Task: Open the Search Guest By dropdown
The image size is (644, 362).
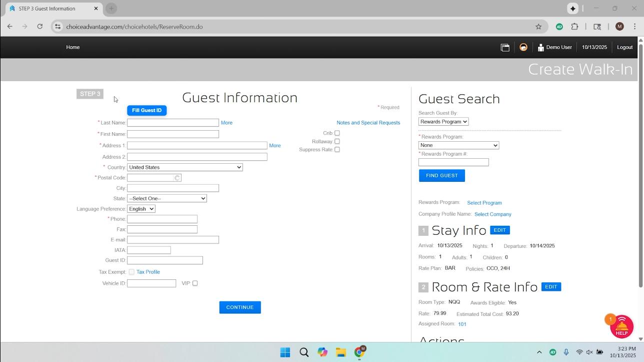Action: [443, 122]
